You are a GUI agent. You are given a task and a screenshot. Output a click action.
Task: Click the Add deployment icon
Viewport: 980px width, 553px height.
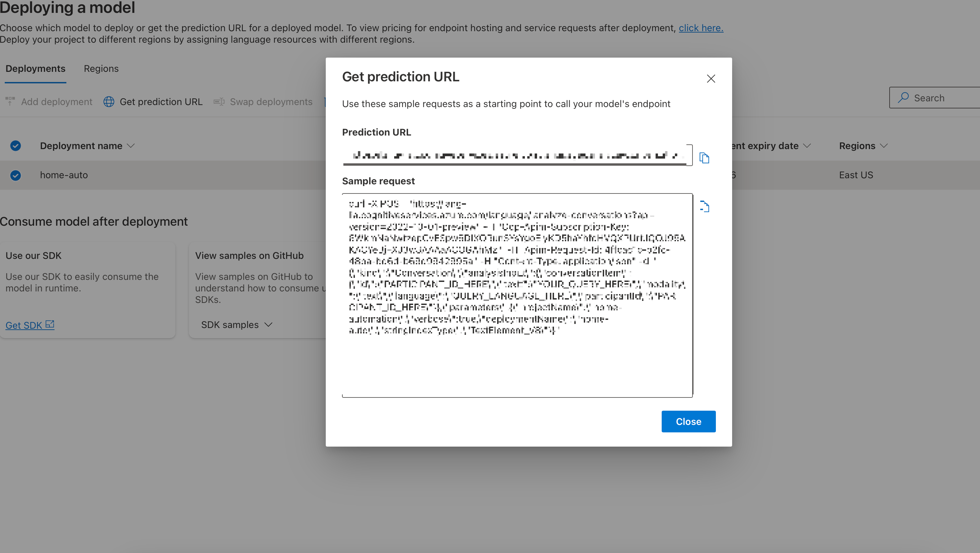[x=10, y=101]
